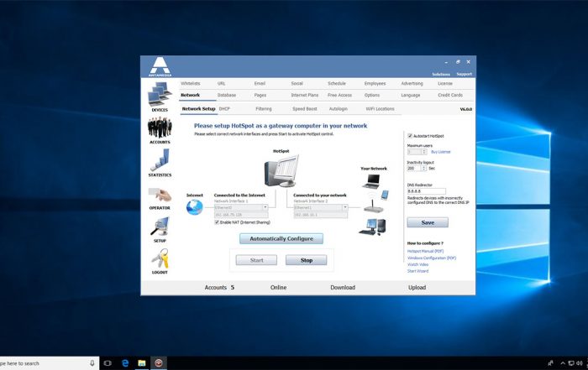Open Task View on taskbar
The width and height of the screenshot is (588, 370).
pos(108,363)
